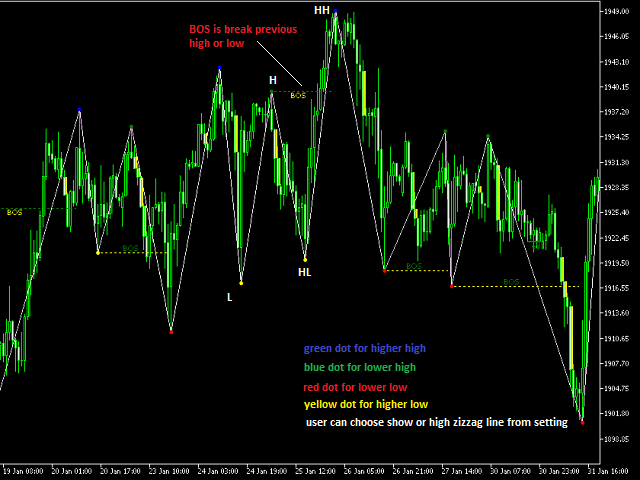The image size is (640, 480).
Task: Click price 1937.20 on the scale
Action: point(617,112)
